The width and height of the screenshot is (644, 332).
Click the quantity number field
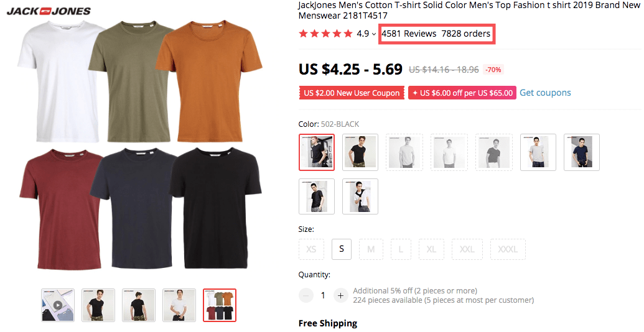point(323,295)
